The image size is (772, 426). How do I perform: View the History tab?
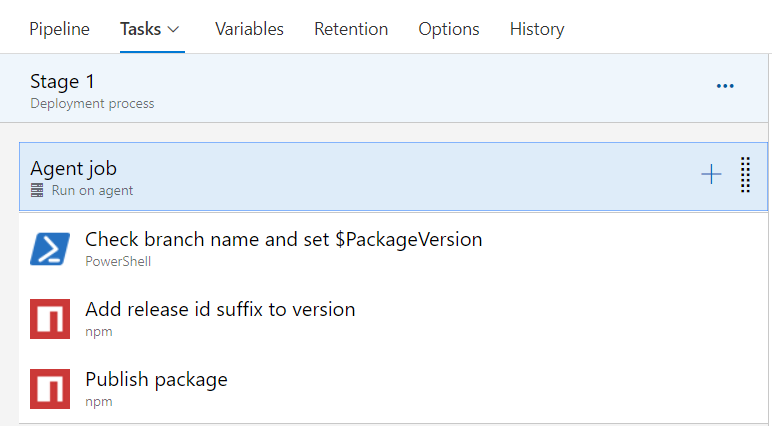537,29
